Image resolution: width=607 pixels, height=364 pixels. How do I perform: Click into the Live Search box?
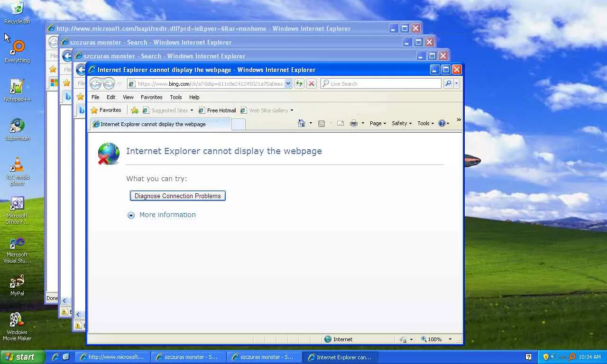point(381,84)
